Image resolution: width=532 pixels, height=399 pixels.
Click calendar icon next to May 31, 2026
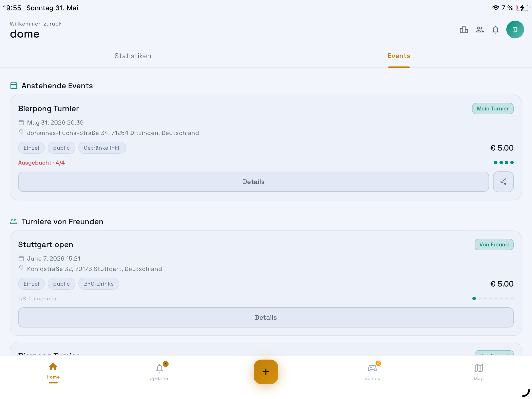pos(21,122)
